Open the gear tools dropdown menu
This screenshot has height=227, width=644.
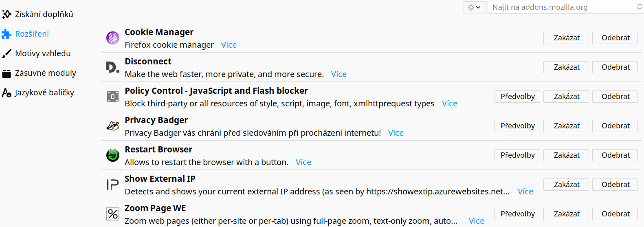tap(475, 7)
